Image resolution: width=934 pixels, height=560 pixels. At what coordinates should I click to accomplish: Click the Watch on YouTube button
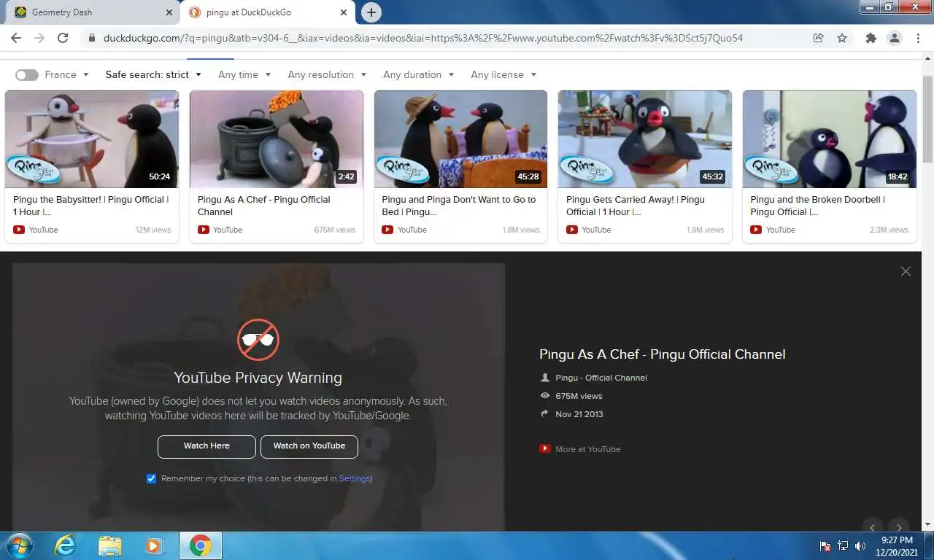tap(309, 446)
